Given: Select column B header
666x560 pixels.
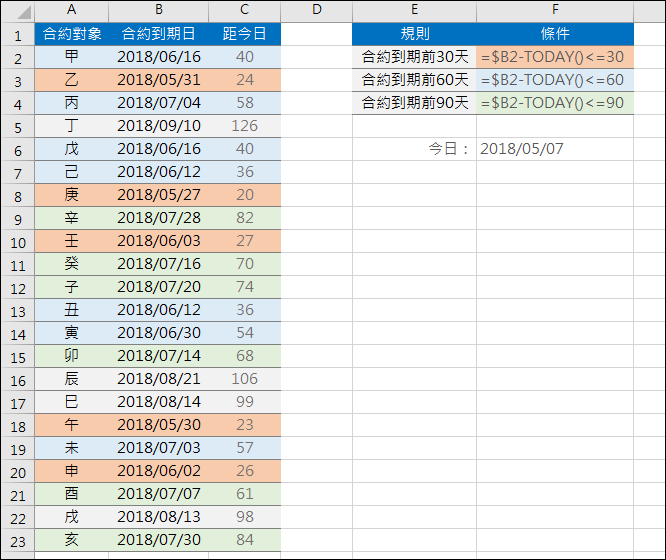Looking at the screenshot, I should [158, 10].
